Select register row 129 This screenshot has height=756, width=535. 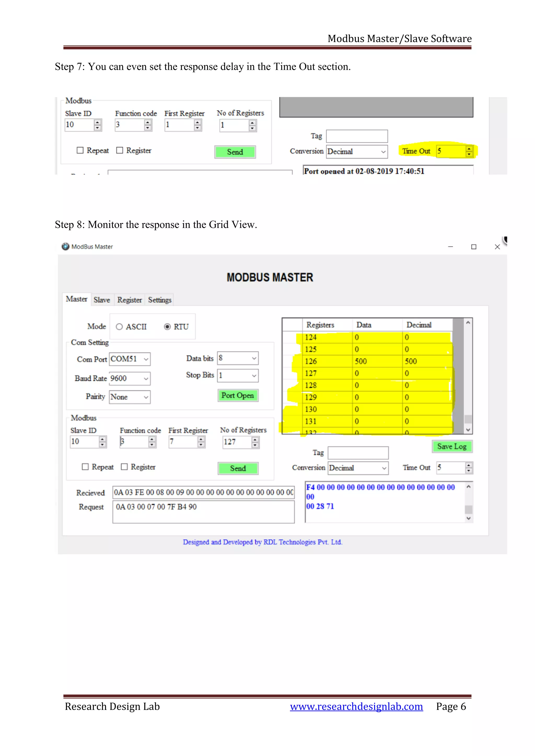[367, 397]
